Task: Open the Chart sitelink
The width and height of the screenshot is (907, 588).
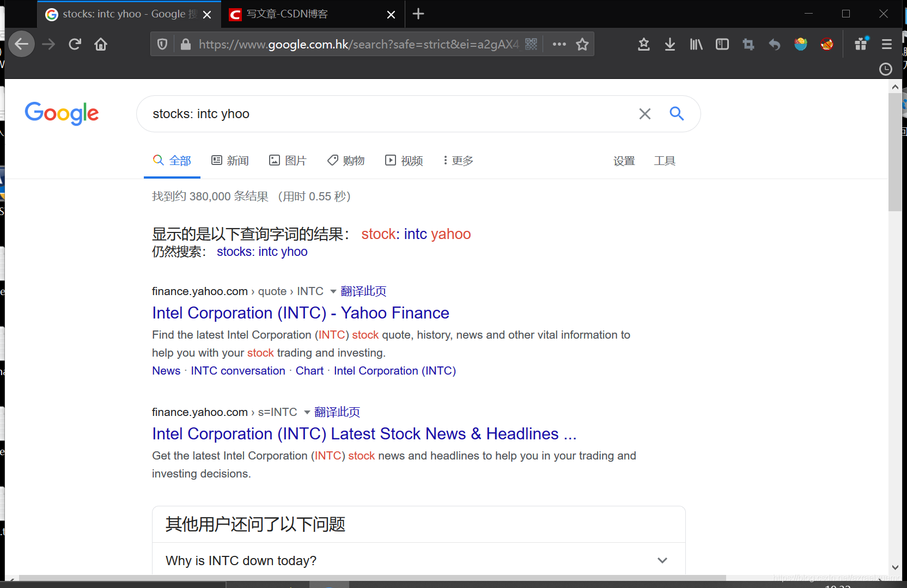Action: pos(309,371)
